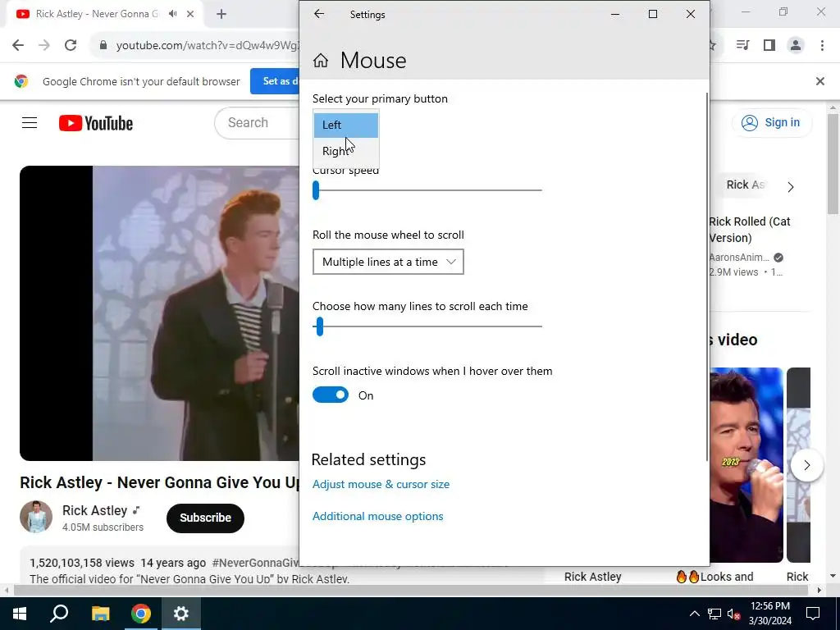Viewport: 840px width, 630px height.
Task: Click the Rick Astley video player
Action: click(x=160, y=313)
